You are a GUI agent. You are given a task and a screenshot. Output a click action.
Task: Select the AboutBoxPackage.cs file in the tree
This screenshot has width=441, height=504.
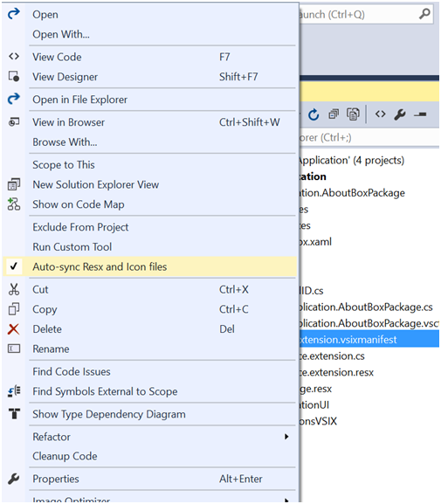tap(366, 307)
